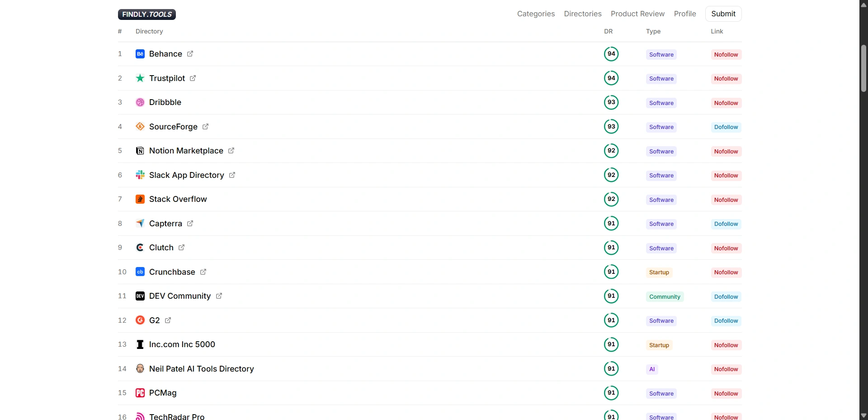Click the DR 94 score for Behance

click(x=611, y=54)
